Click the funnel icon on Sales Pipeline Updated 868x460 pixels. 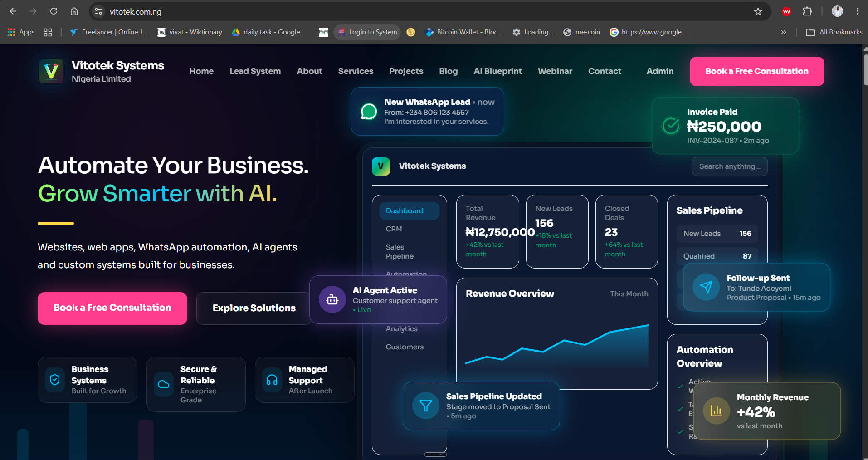point(426,406)
